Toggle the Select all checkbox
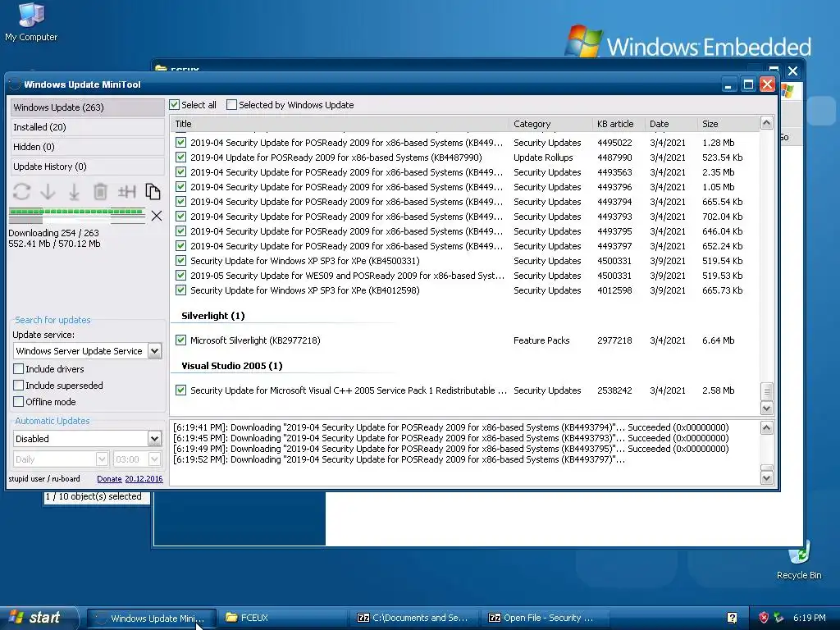Viewport: 840px width, 630px height. [x=174, y=105]
